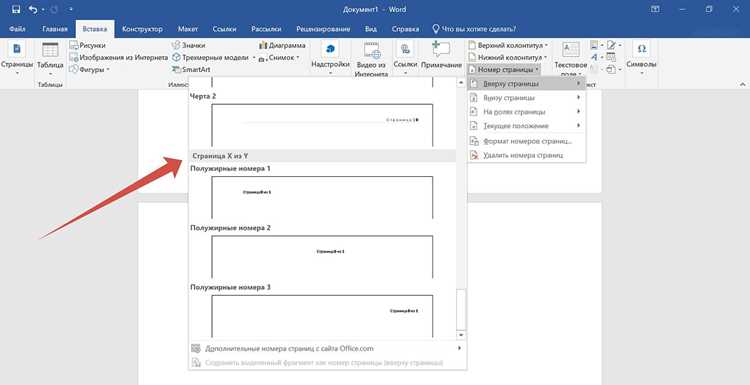
Task: Select Формат номеров страниц menu item
Action: click(526, 142)
